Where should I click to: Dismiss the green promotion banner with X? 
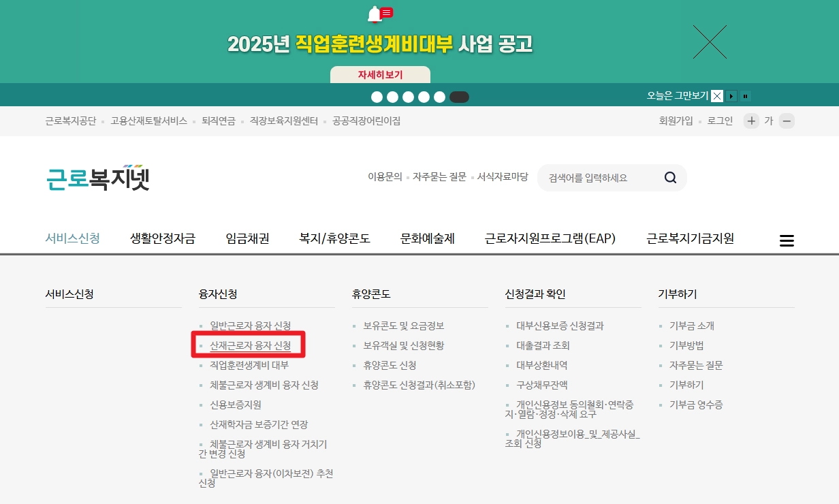[x=710, y=41]
